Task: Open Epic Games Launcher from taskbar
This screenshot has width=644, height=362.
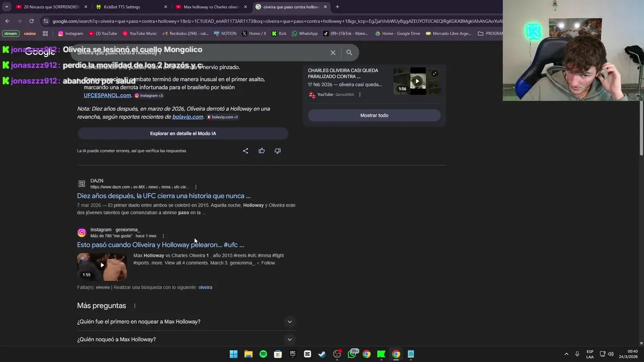Action: [293, 354]
